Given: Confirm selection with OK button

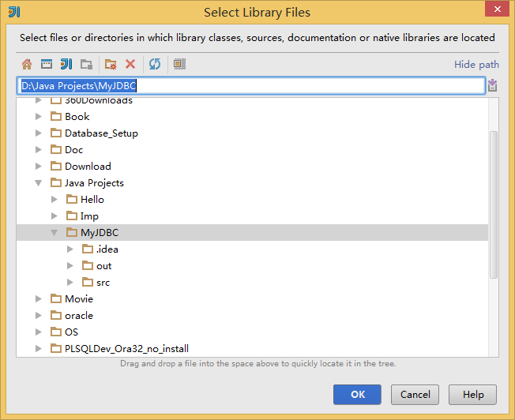Looking at the screenshot, I should pos(357,395).
